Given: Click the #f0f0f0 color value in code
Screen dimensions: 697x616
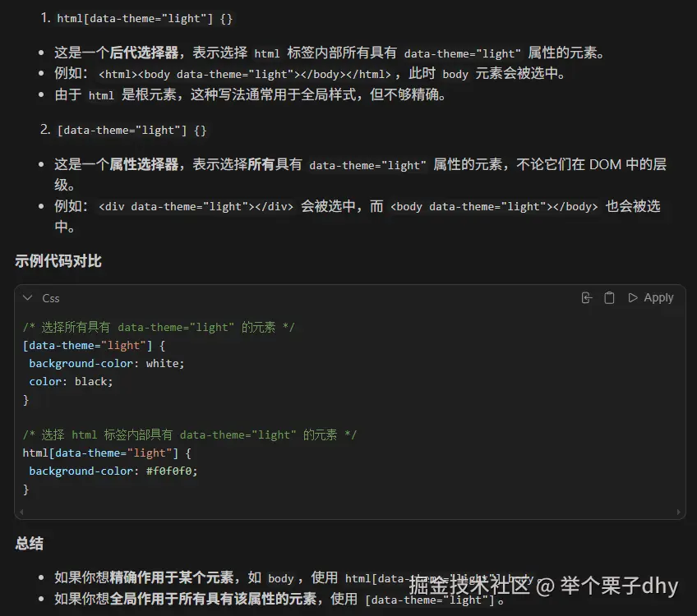Looking at the screenshot, I should click(x=172, y=471).
